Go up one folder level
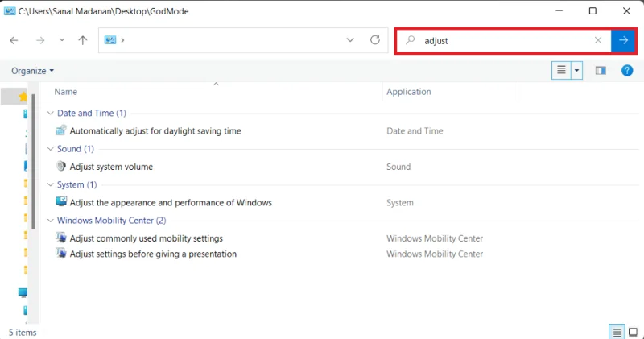 83,40
